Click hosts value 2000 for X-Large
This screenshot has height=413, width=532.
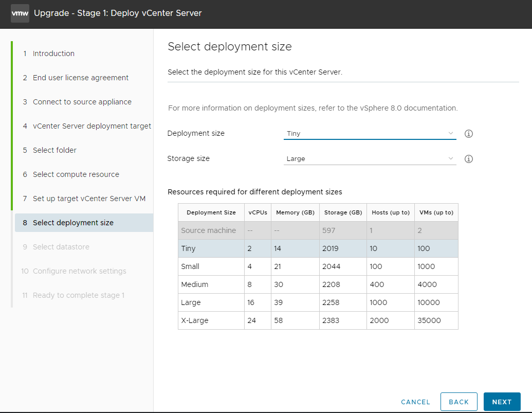coord(379,320)
